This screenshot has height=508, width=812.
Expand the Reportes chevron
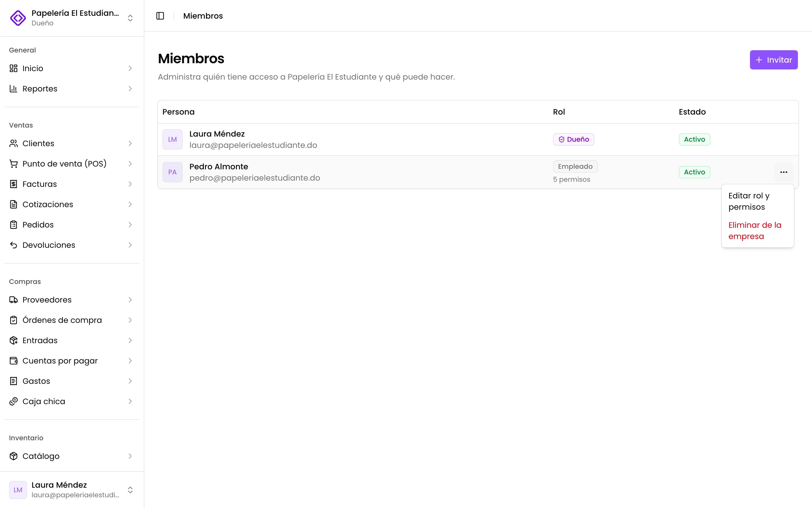point(130,89)
